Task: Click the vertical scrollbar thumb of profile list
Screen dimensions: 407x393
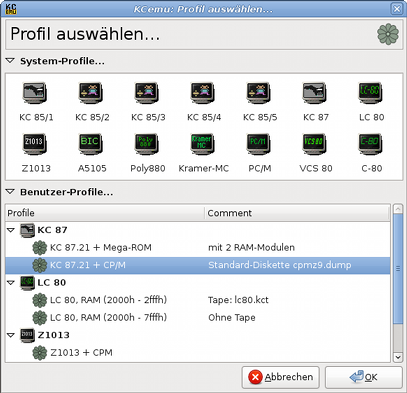Action: point(398,269)
